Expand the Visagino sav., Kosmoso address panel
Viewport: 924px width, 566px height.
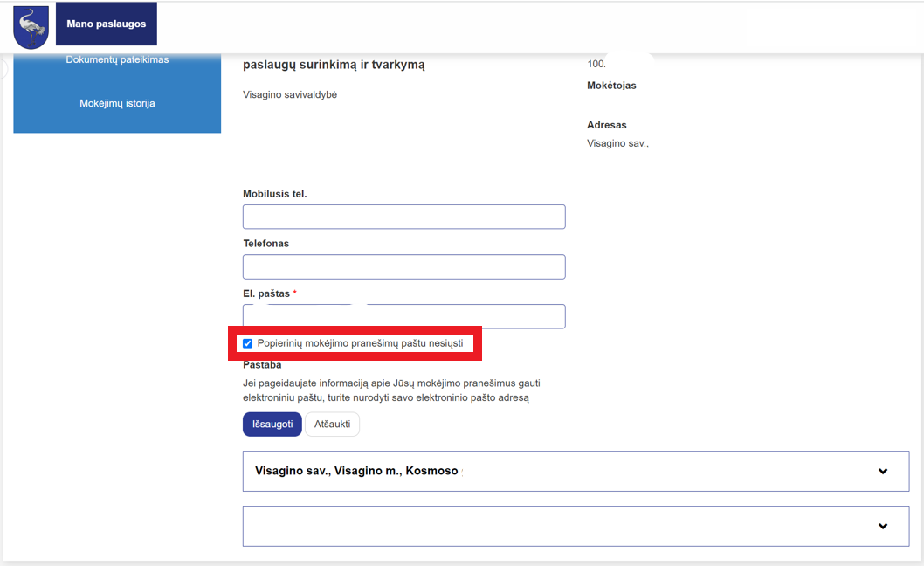(x=576, y=471)
